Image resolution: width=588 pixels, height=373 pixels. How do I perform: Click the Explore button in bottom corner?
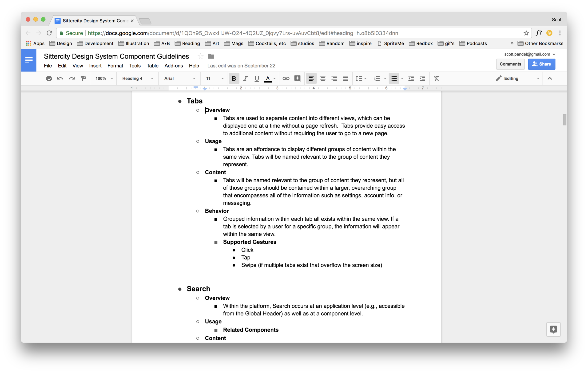pyautogui.click(x=553, y=329)
